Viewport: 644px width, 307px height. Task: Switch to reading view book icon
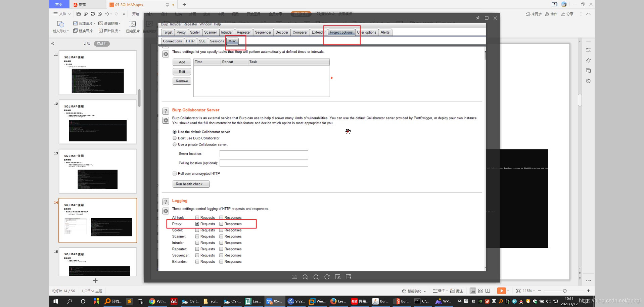[488, 291]
